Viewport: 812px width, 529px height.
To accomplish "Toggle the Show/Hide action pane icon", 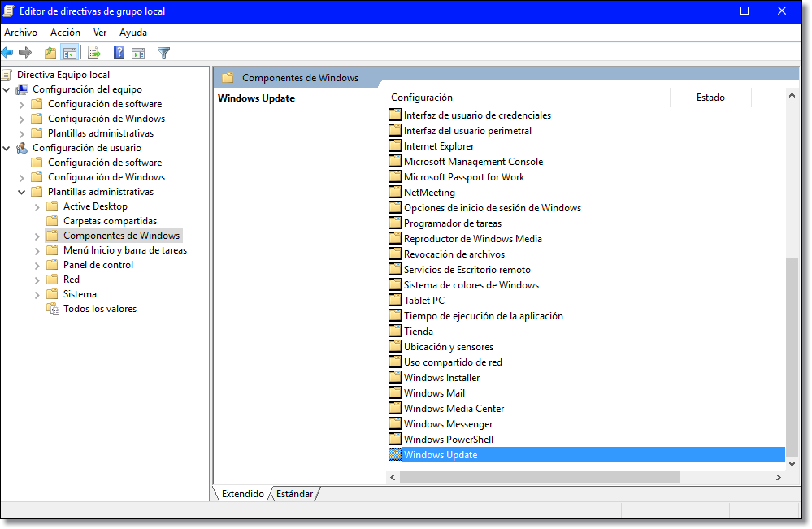I will [138, 52].
